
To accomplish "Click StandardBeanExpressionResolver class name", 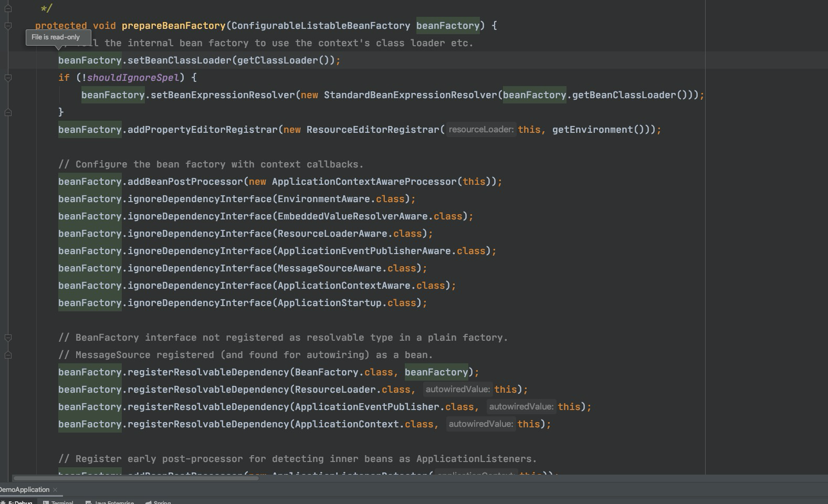I will click(410, 95).
